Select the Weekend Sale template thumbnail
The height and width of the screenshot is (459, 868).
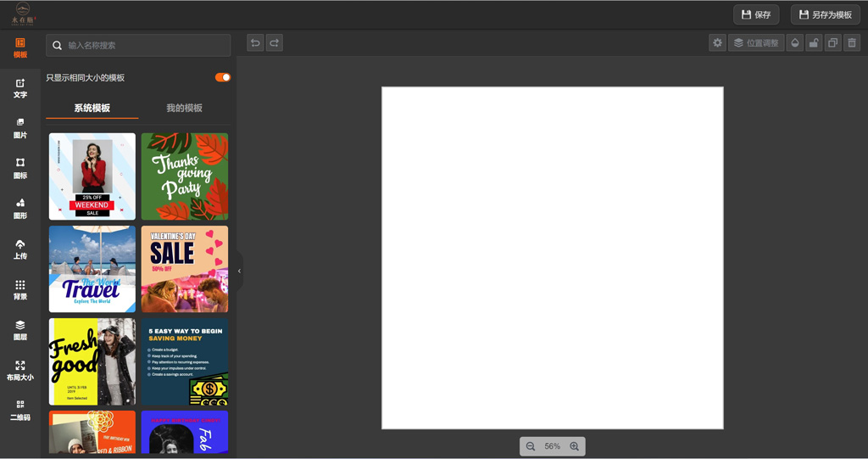[x=92, y=176]
